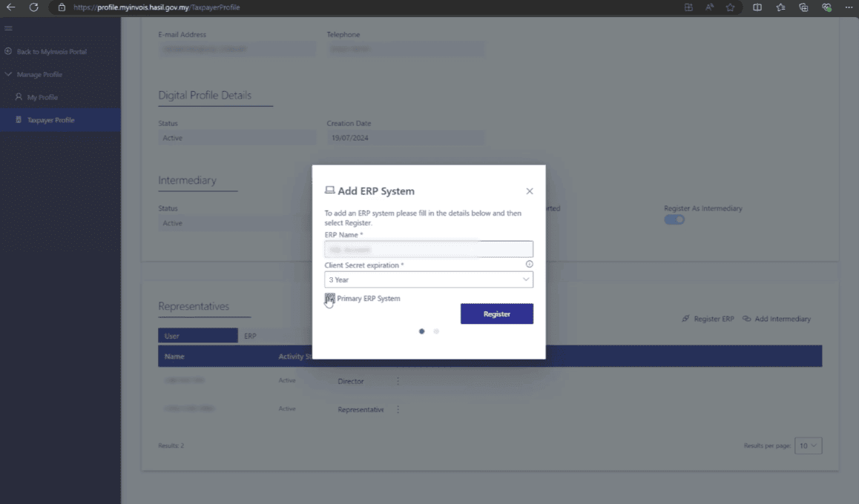Go to second step dot in dialog

436,331
